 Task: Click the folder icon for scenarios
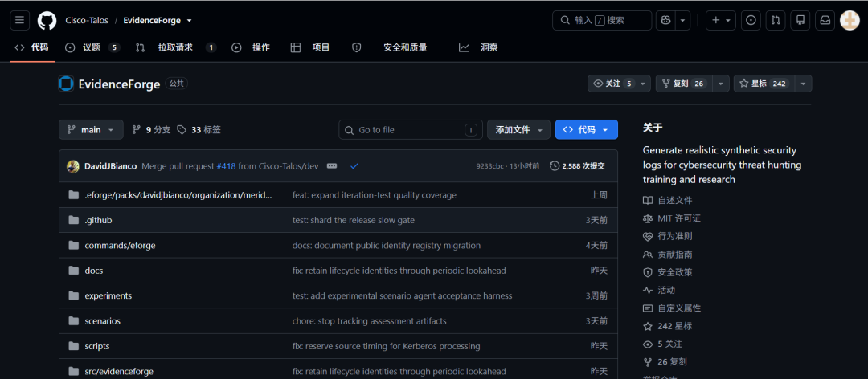[74, 321]
